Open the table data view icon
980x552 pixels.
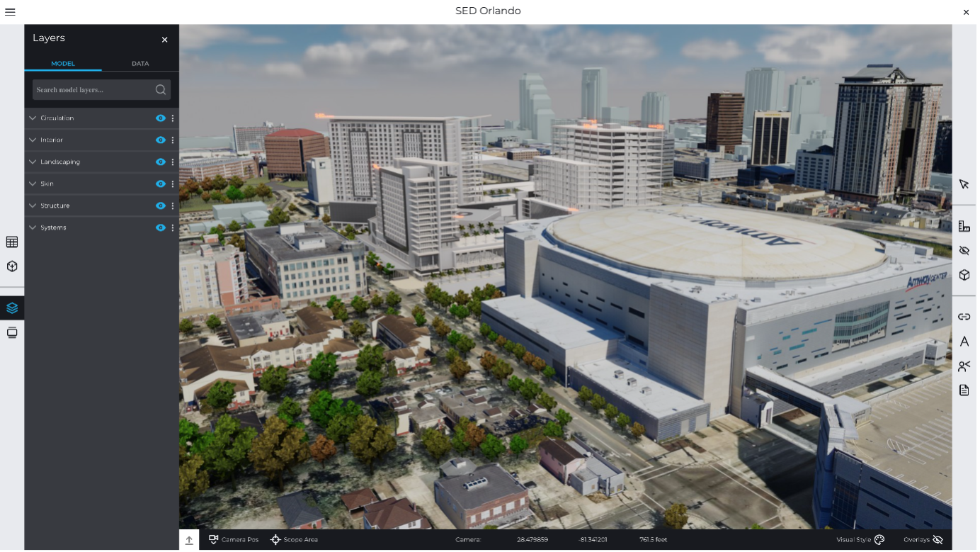click(x=12, y=242)
